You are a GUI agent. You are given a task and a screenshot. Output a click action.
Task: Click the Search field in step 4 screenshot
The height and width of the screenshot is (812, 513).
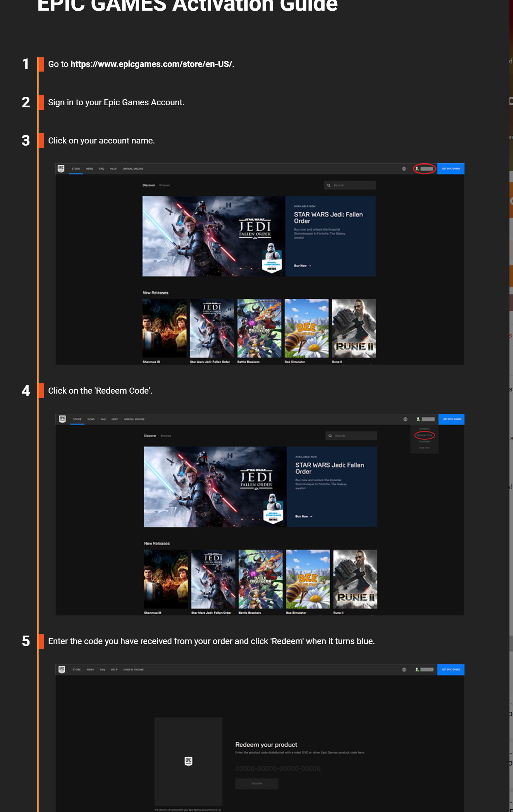tap(351, 436)
